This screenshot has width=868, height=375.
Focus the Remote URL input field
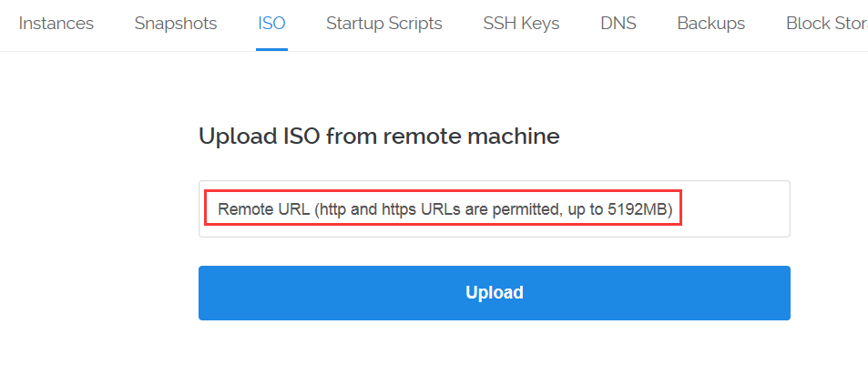click(x=495, y=209)
